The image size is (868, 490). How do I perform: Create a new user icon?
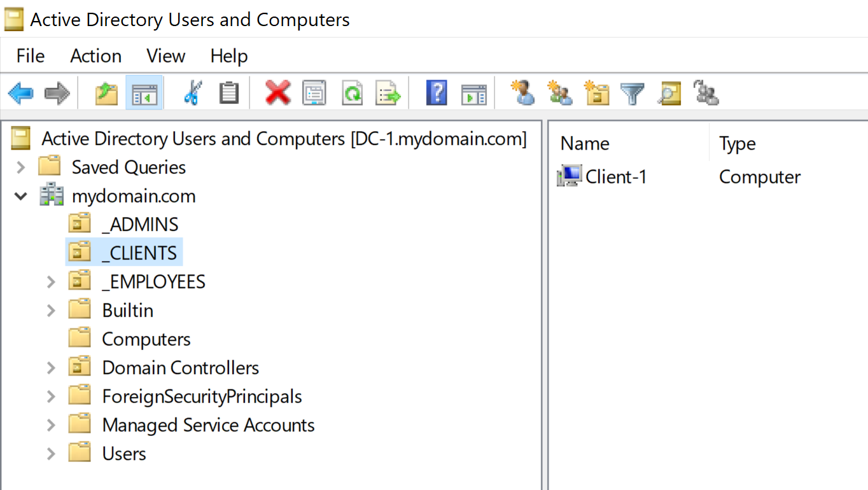[x=523, y=93]
